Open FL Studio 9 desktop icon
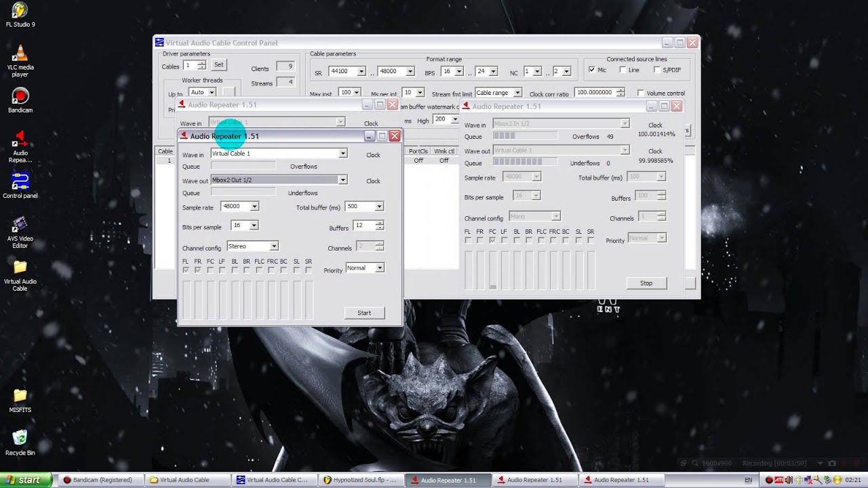868x488 pixels. (x=20, y=15)
